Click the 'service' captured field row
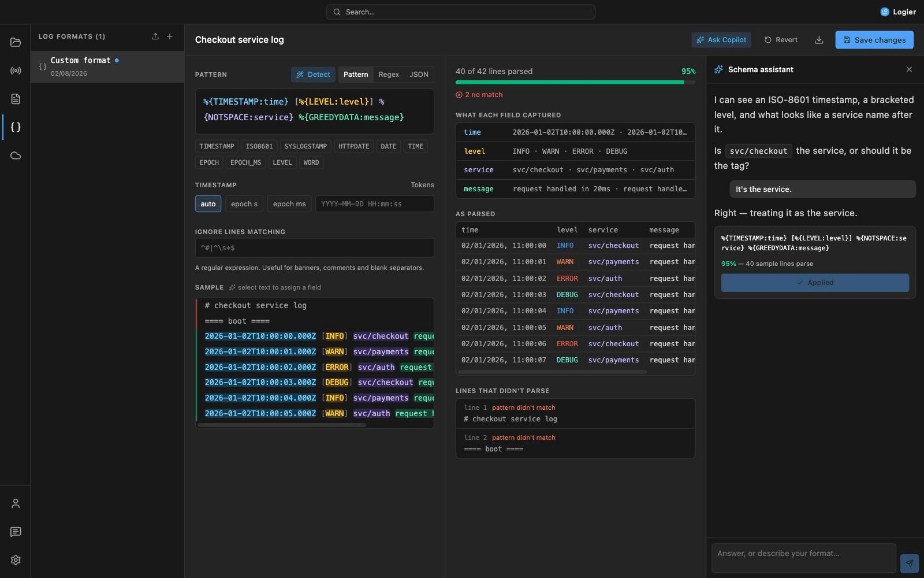924x578 pixels. click(x=575, y=170)
